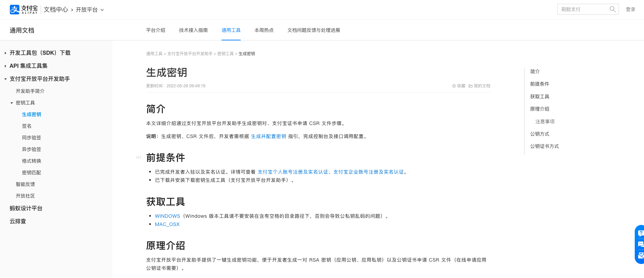Expand 开发工具包（SDK）下载 section
The image size is (644, 278).
coord(5,53)
